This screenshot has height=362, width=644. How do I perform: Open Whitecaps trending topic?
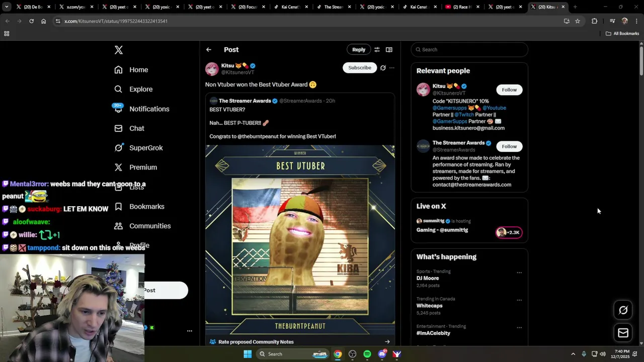(429, 306)
